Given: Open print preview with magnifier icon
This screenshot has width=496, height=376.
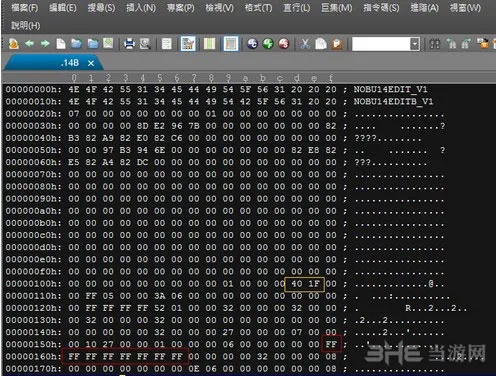Looking at the screenshot, I should pyautogui.click(x=145, y=44).
